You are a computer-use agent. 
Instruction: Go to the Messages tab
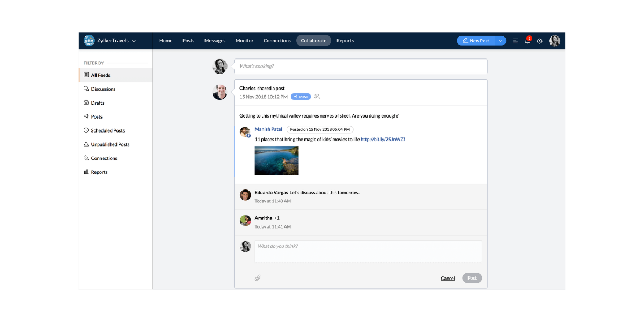pos(215,40)
